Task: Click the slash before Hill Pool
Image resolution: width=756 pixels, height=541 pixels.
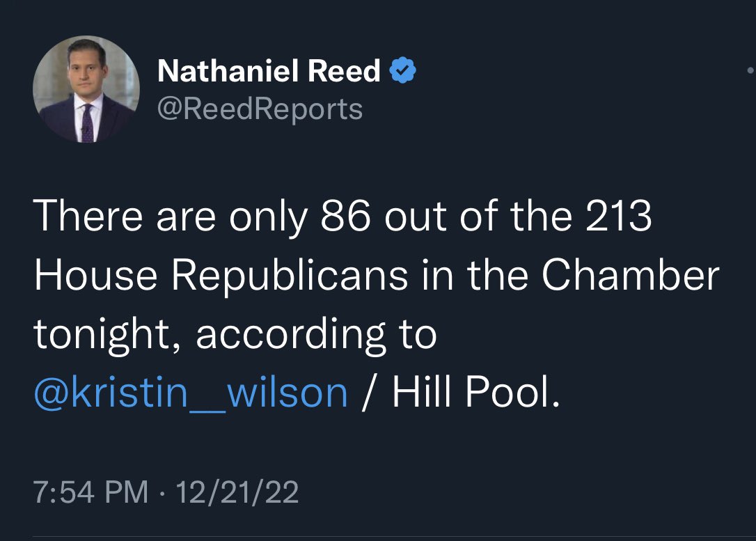Action: [370, 392]
